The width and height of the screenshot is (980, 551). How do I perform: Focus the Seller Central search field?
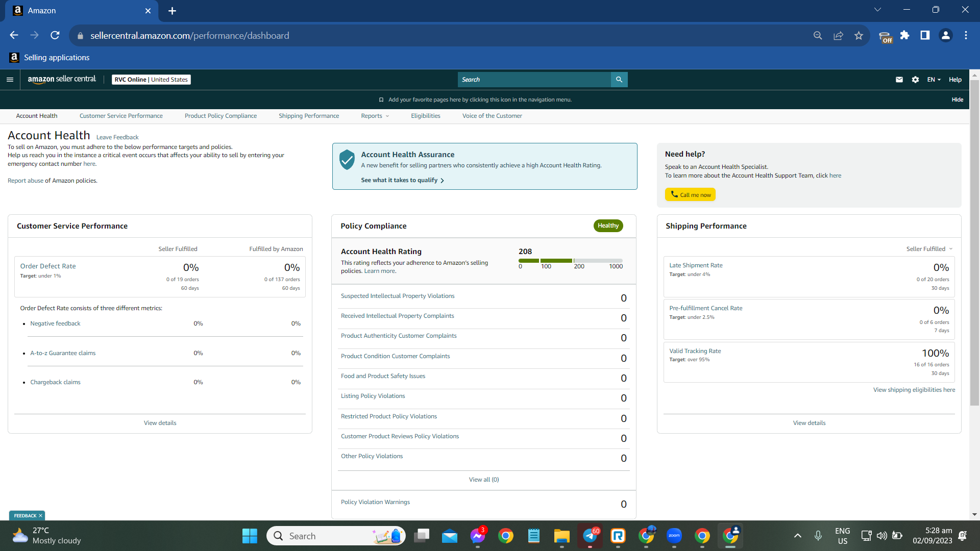534,80
